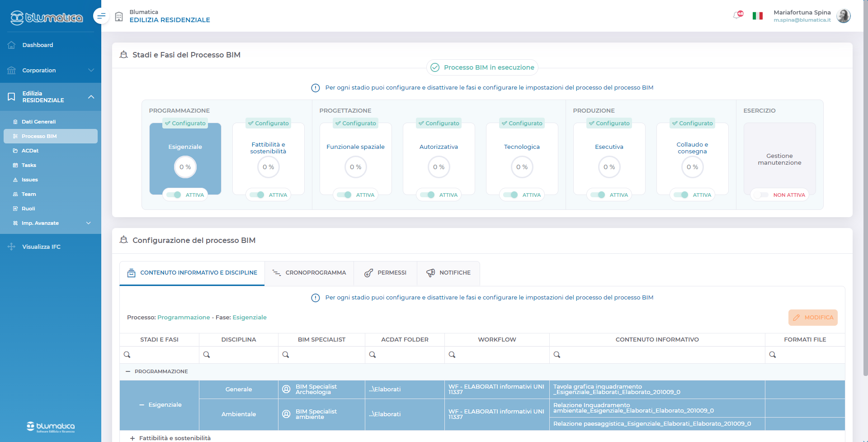Collapse Edilizia RESIDENZIALE menu chevron

click(91, 97)
